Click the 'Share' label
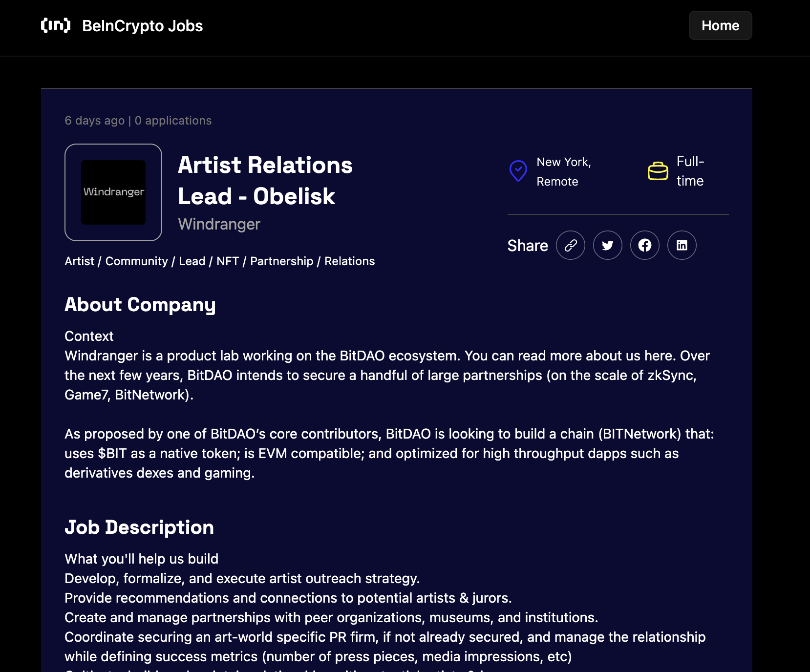The image size is (810, 672). [527, 246]
